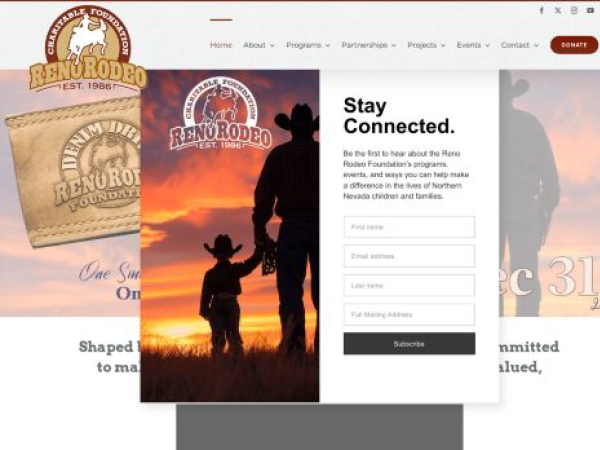Viewport: 600px width, 450px height.
Task: Focus the First name field
Action: pyautogui.click(x=409, y=227)
